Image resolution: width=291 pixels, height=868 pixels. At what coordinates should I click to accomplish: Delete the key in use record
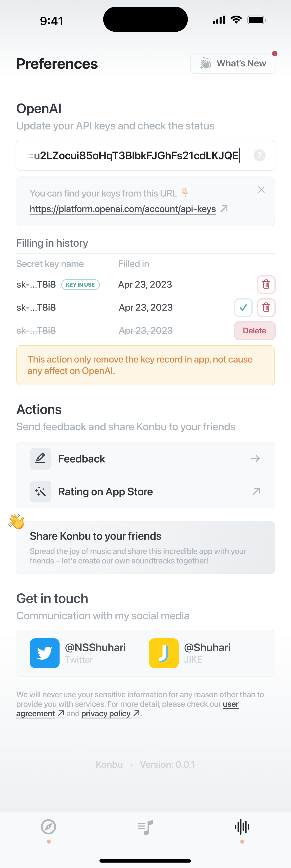(x=266, y=284)
